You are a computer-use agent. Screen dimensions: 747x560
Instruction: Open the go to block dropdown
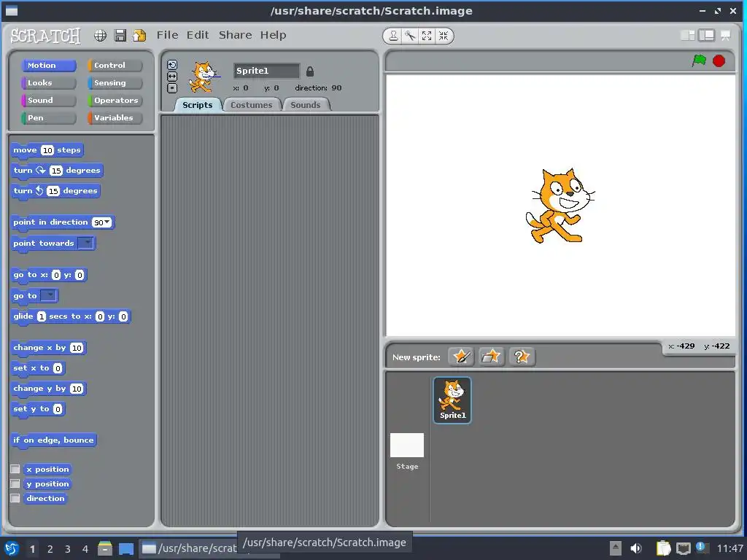49,296
